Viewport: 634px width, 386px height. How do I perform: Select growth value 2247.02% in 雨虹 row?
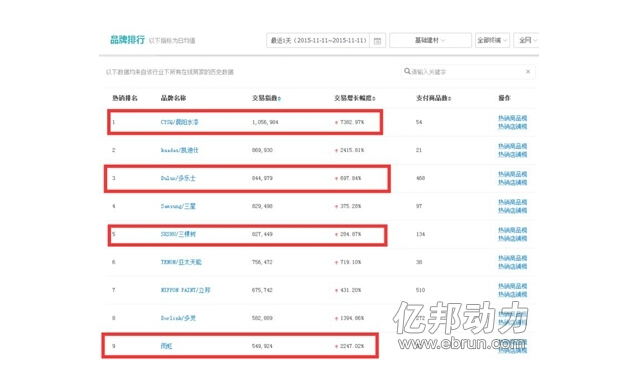[352, 346]
